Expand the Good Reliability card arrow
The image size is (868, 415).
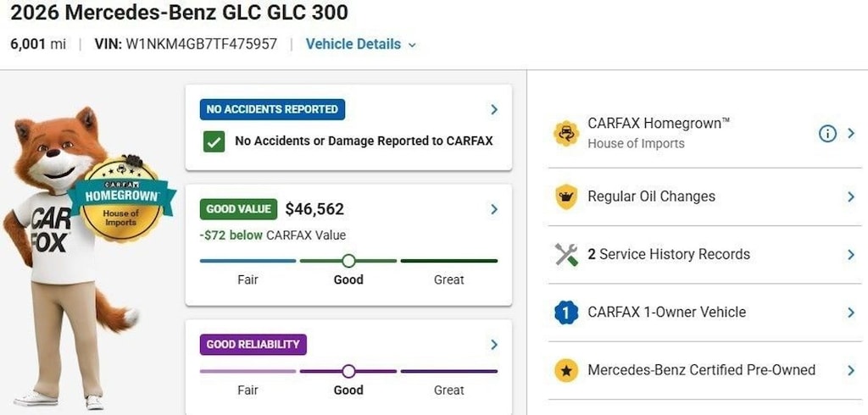point(494,345)
